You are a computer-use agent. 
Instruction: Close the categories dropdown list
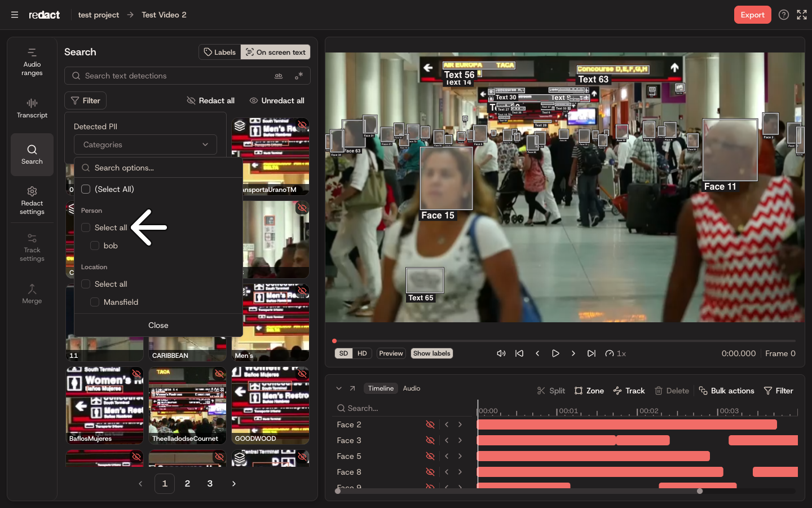(x=158, y=325)
